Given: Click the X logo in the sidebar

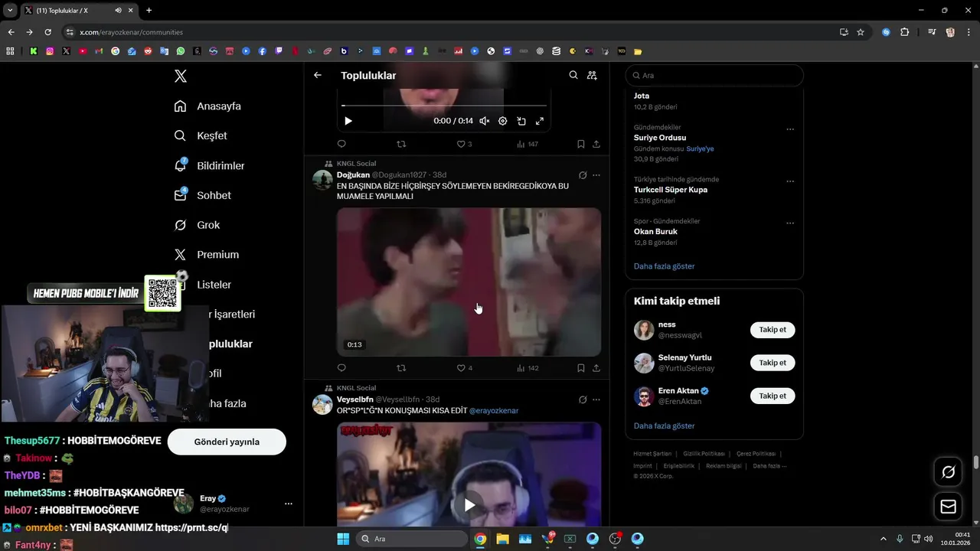Looking at the screenshot, I should tap(181, 76).
